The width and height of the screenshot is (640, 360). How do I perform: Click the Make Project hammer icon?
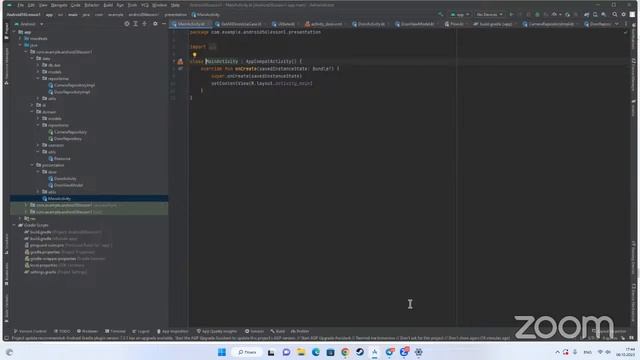point(441,14)
